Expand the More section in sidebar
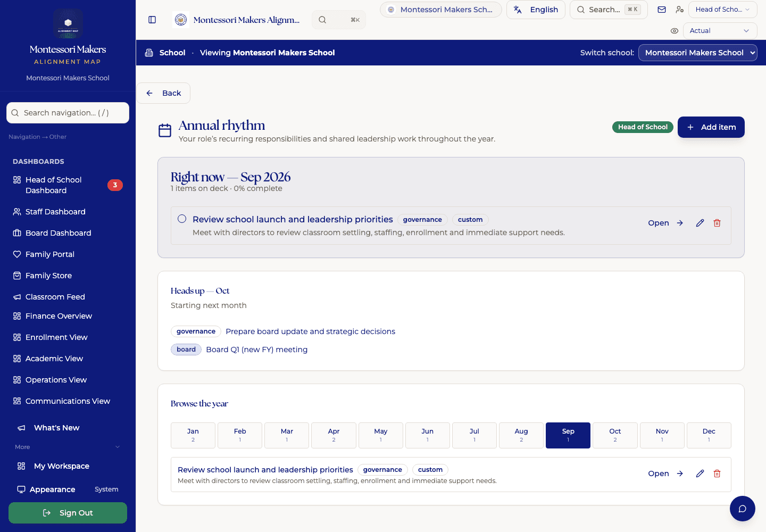Viewport: 766px width, 532px height. pyautogui.click(x=68, y=447)
